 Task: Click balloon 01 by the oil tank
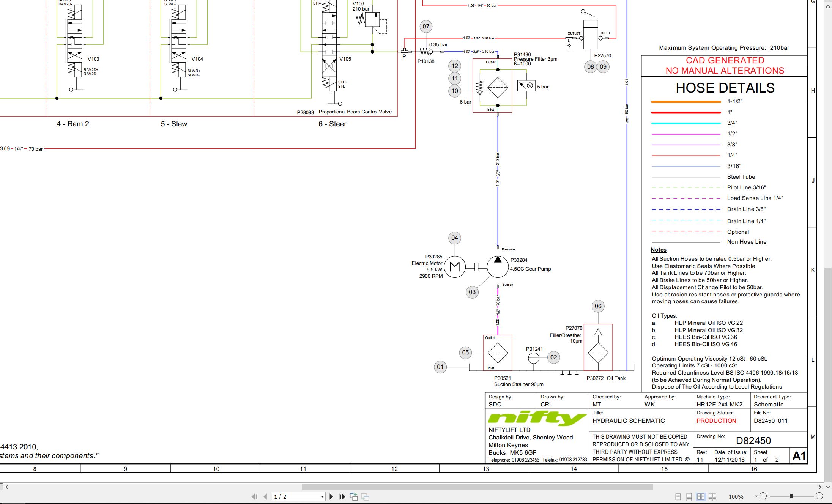[440, 367]
